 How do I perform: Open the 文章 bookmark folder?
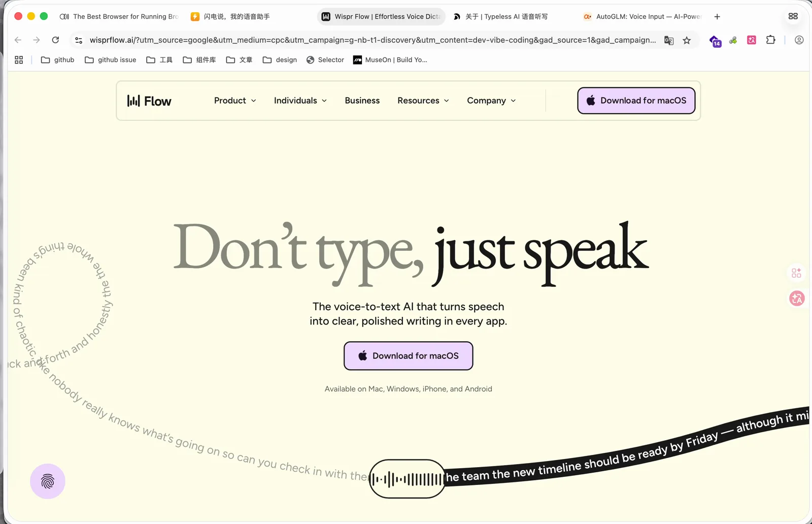pos(239,60)
